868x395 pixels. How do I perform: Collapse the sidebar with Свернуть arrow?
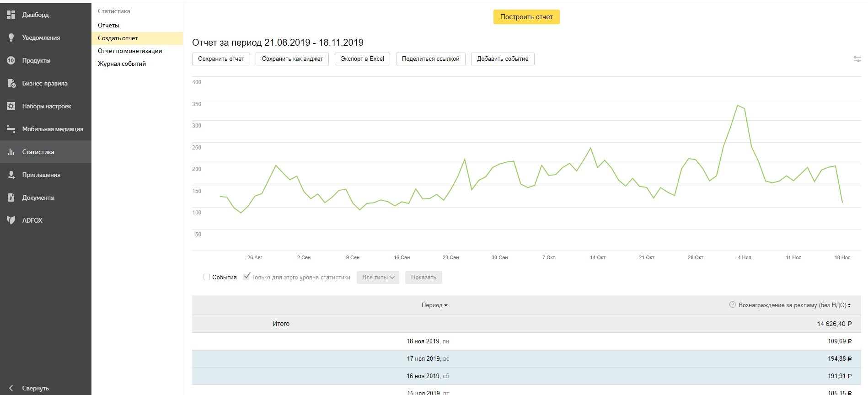click(x=11, y=388)
